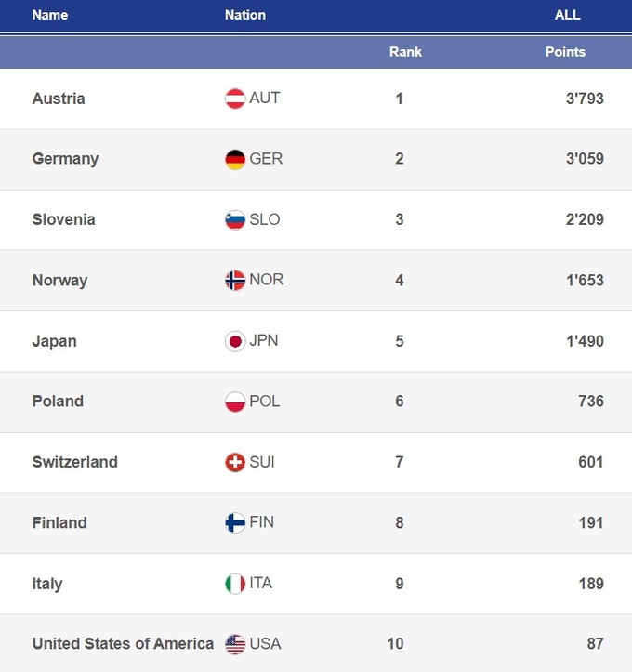
Task: Open the United States of America link
Action: click(123, 643)
